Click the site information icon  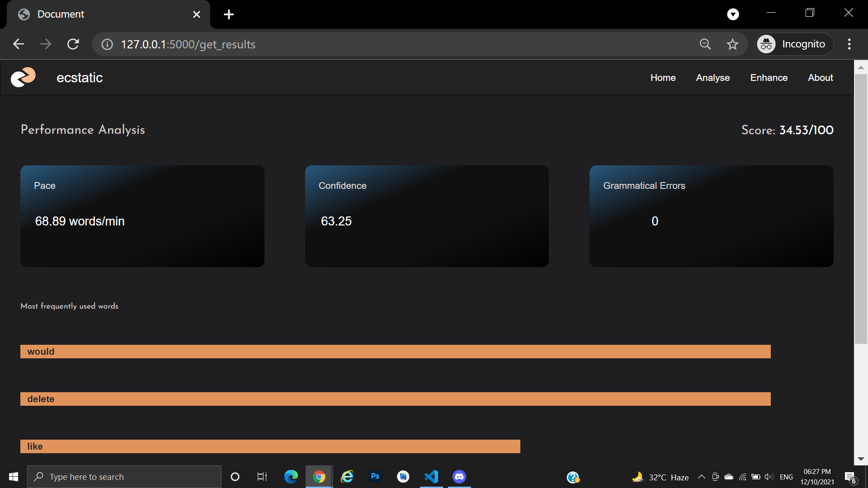107,44
